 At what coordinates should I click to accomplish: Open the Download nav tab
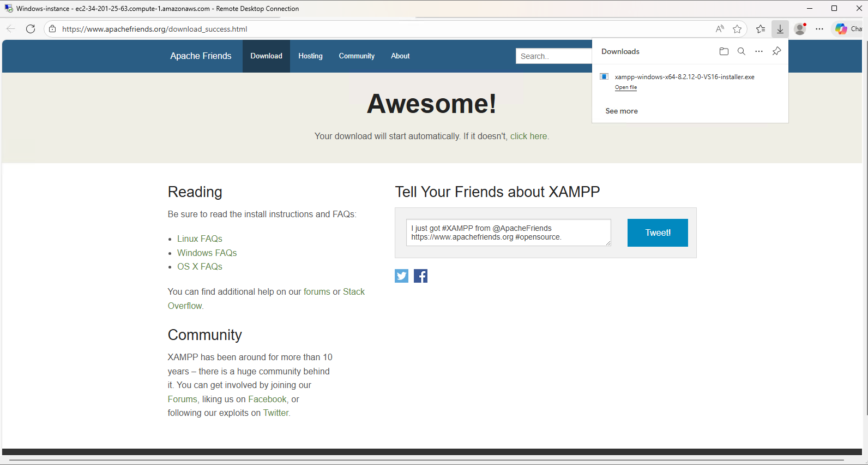point(266,56)
